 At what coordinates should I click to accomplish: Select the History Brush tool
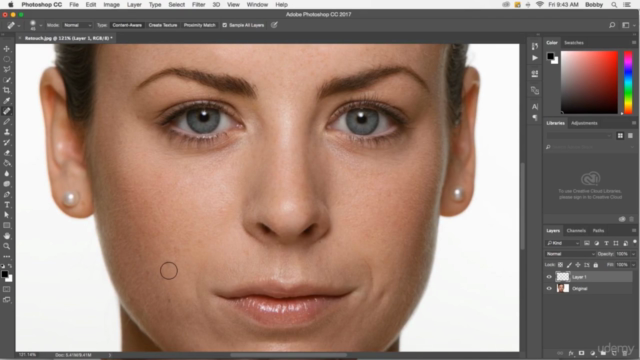pos(7,142)
